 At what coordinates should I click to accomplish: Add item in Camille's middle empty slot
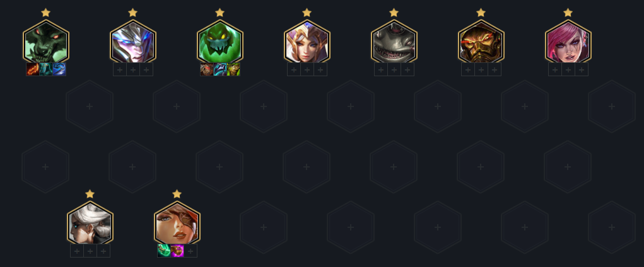(x=90, y=251)
